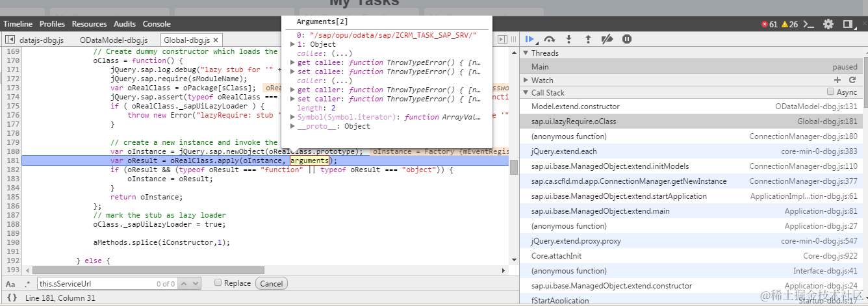Click the Cancel search button
Image resolution: width=868 pixels, height=306 pixels.
[272, 283]
